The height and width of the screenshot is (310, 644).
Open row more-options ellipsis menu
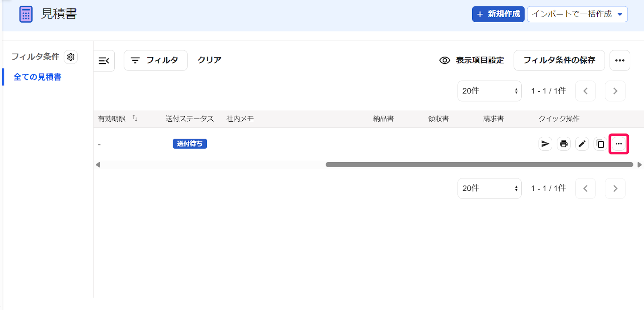619,144
